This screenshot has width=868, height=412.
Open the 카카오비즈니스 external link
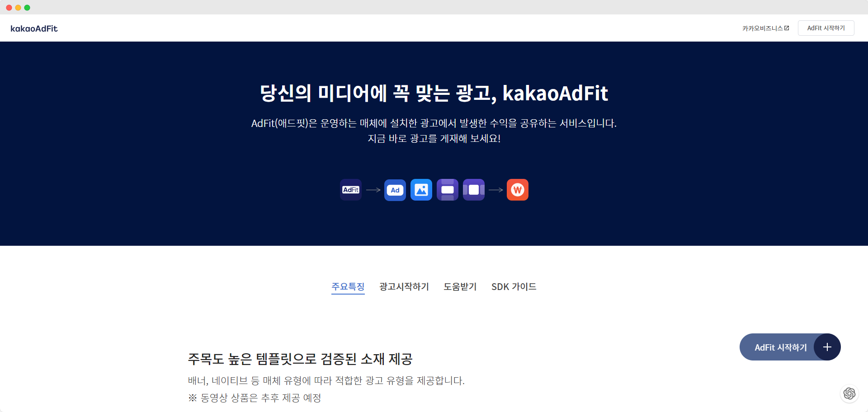click(x=765, y=28)
